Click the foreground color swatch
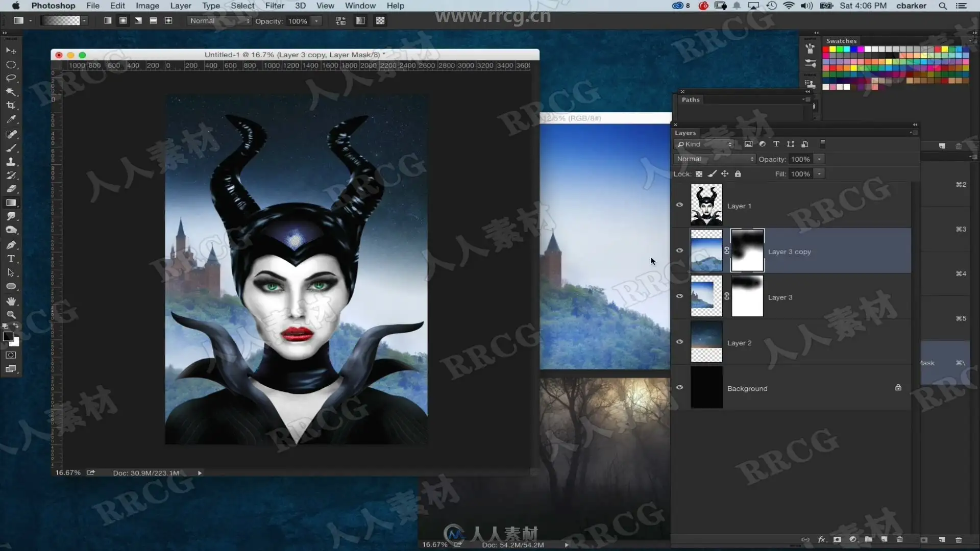980x551 pixels. [8, 337]
